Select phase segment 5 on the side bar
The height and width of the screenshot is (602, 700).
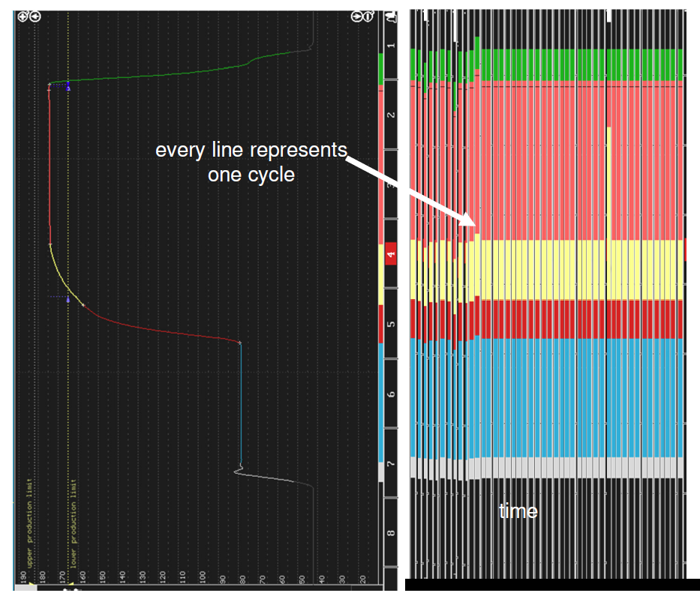[391, 324]
